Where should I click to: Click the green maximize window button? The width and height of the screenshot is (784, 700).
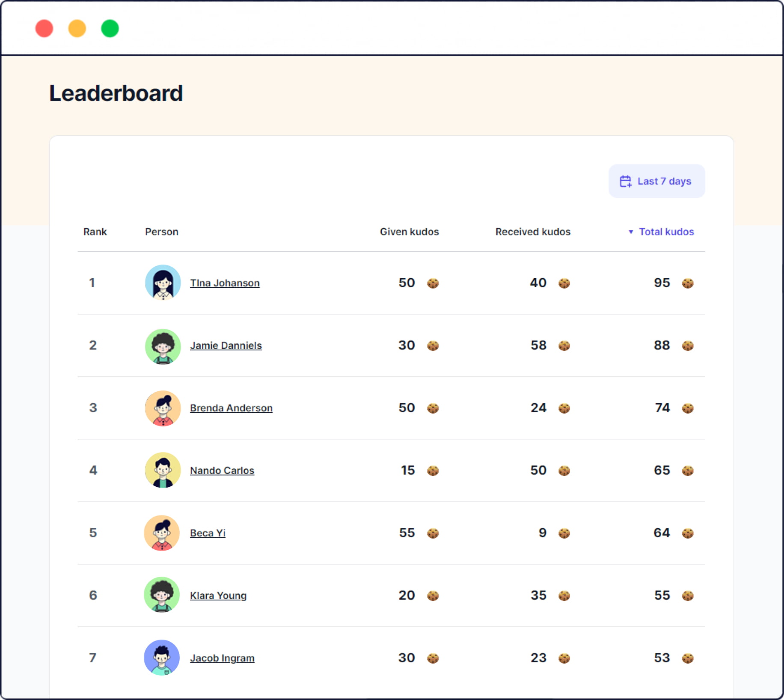tap(110, 29)
